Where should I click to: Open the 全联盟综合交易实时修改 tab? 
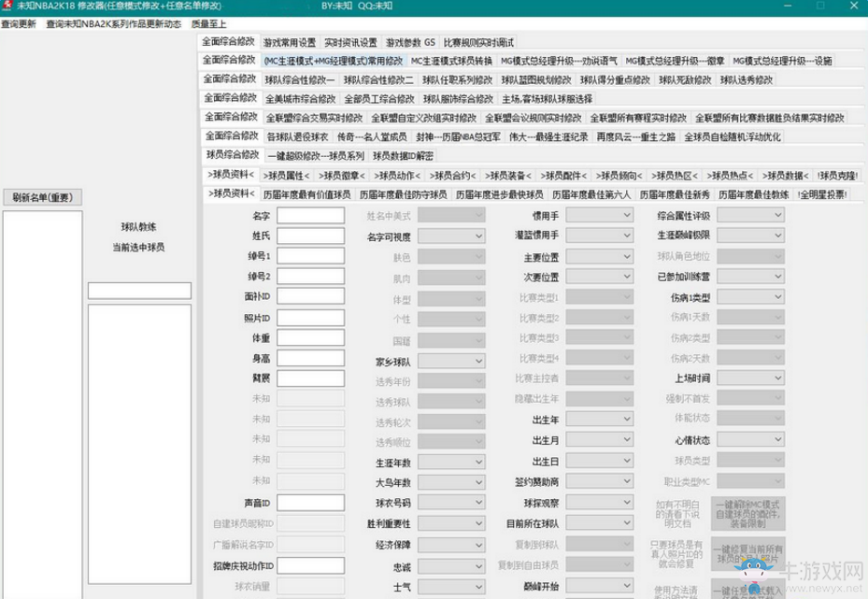[315, 118]
